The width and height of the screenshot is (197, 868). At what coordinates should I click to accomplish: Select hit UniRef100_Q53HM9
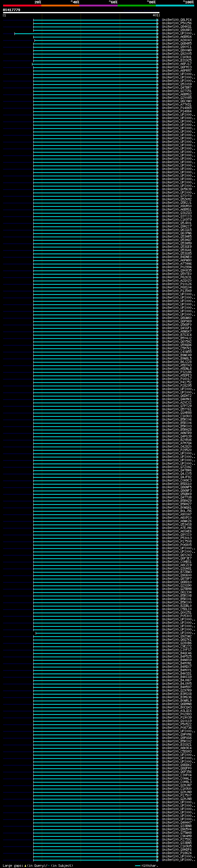[177, 243]
